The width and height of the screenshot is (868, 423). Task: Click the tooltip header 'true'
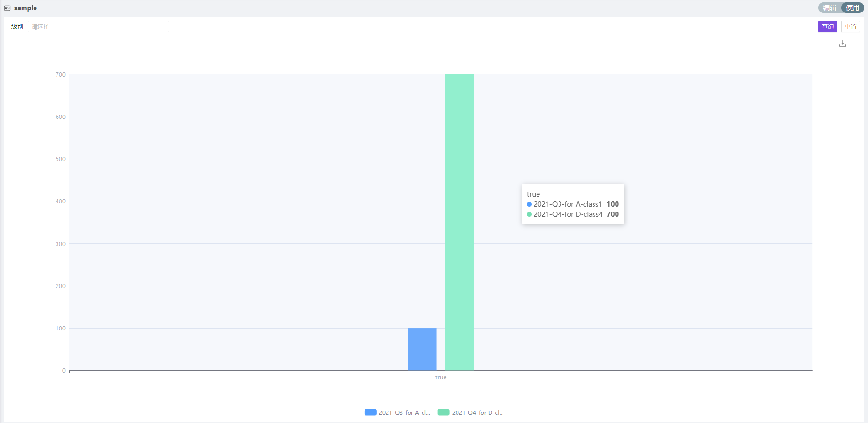(x=533, y=194)
